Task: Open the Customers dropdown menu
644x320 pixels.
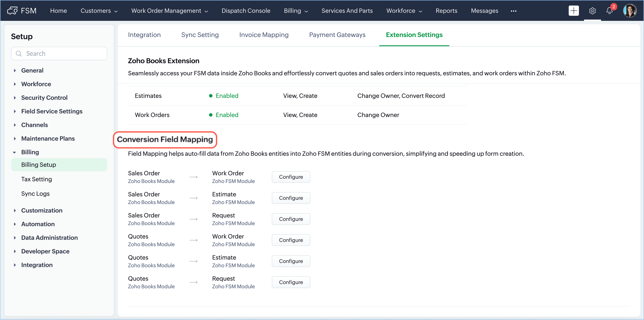Action: coord(99,11)
